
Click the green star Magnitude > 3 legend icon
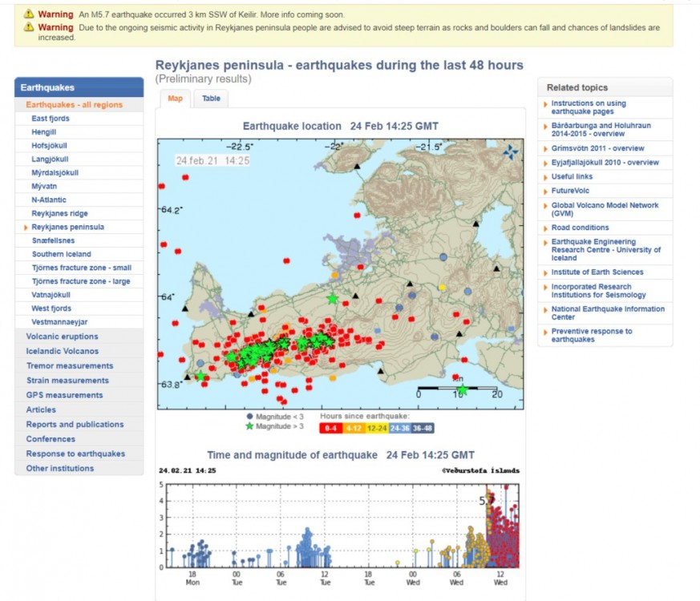(x=249, y=426)
